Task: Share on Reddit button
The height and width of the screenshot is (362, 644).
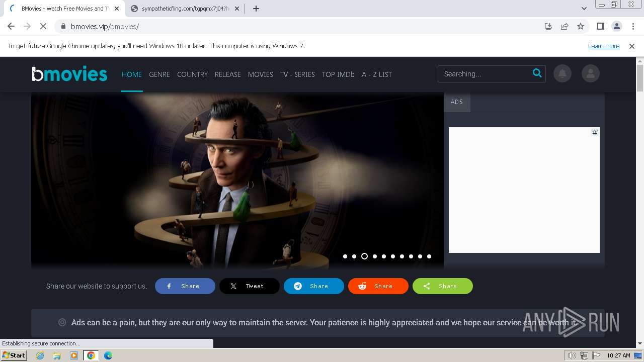Action: point(378,286)
